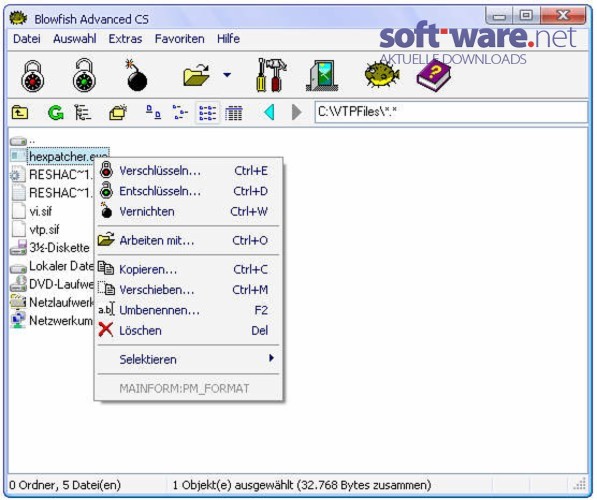The image size is (597, 500).
Task: Choose Kopieren... in context menu
Action: pyautogui.click(x=188, y=270)
